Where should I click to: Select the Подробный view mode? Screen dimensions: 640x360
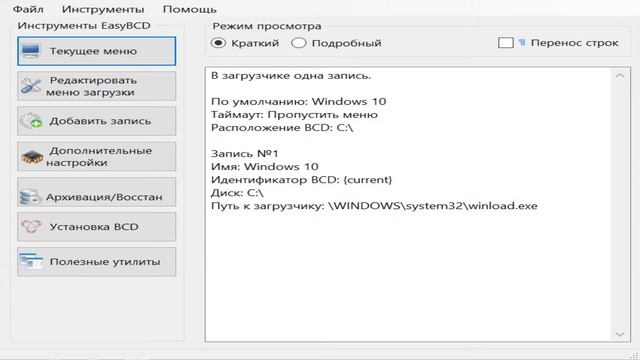[298, 42]
